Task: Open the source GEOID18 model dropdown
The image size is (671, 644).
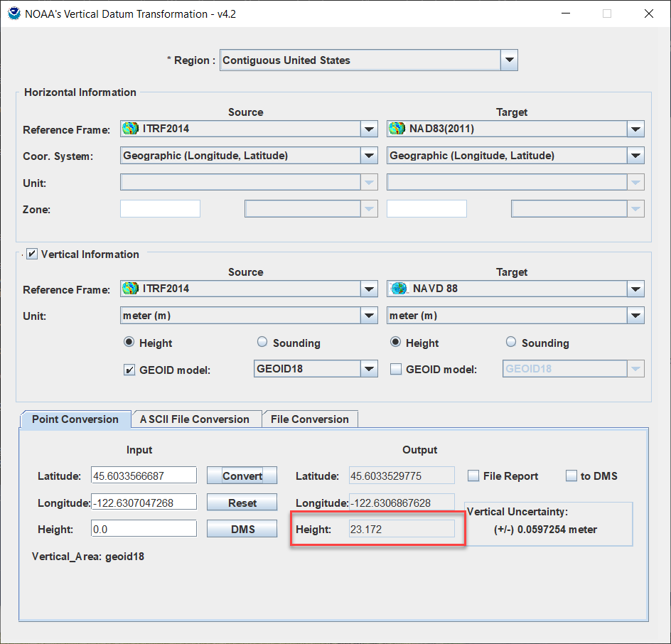Action: pyautogui.click(x=368, y=369)
